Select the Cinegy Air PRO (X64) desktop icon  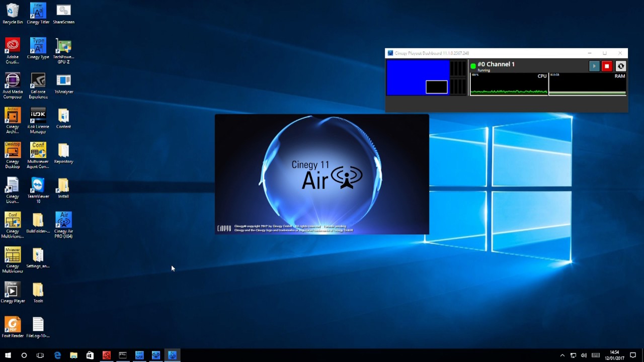pyautogui.click(x=63, y=225)
